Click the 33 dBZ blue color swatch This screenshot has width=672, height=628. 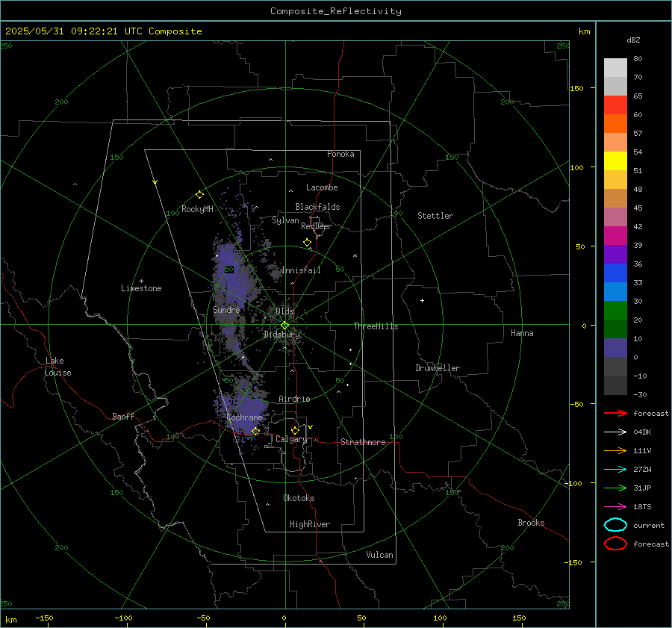pos(615,273)
